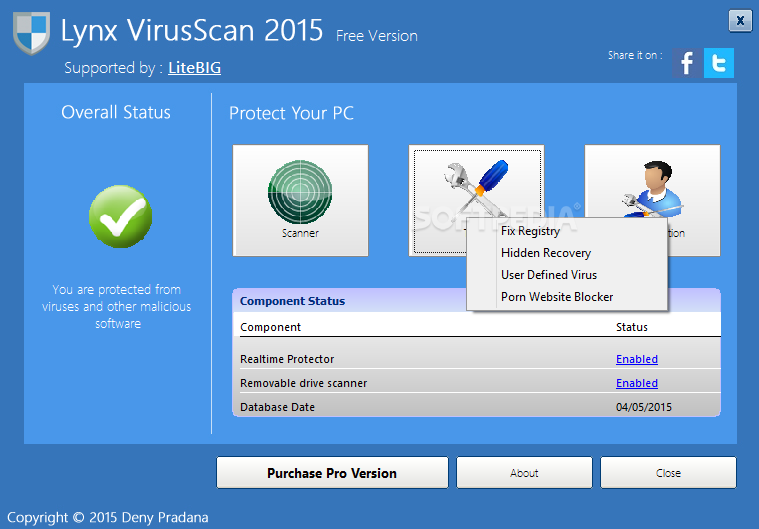Toggle Realtime Protector Enabled link

[637, 359]
